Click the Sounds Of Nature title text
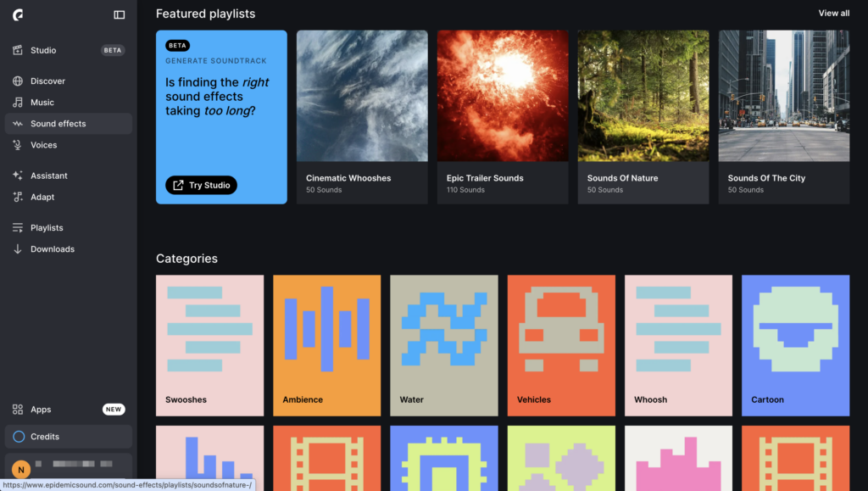This screenshot has width=868, height=491. (x=622, y=178)
